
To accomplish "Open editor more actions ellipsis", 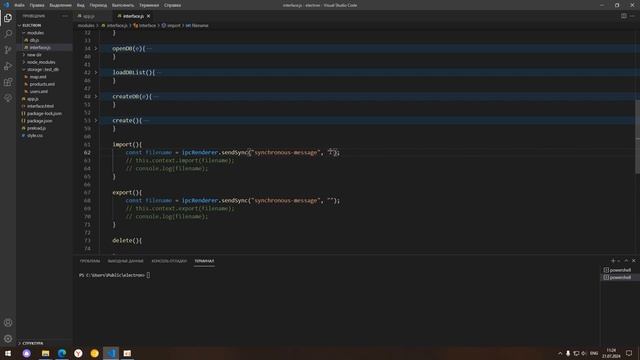I will [632, 16].
